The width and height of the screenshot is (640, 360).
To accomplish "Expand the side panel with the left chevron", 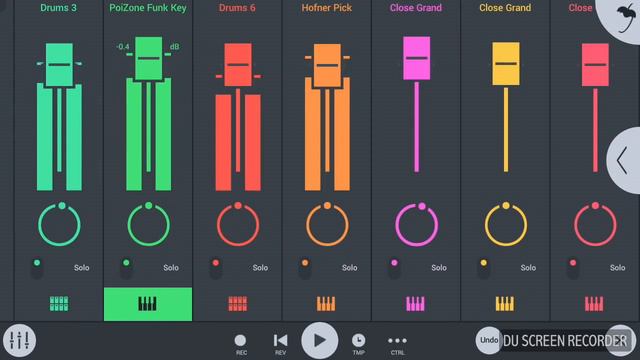I will click(622, 160).
